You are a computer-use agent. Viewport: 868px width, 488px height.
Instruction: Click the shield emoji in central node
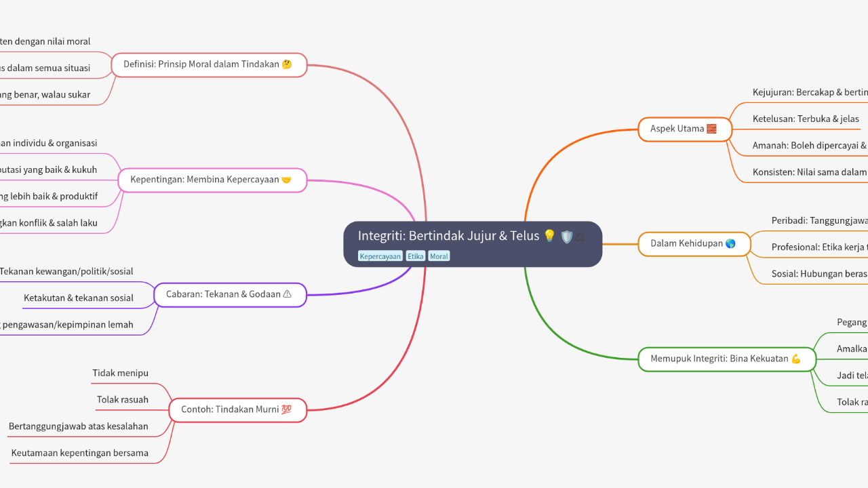click(x=567, y=237)
